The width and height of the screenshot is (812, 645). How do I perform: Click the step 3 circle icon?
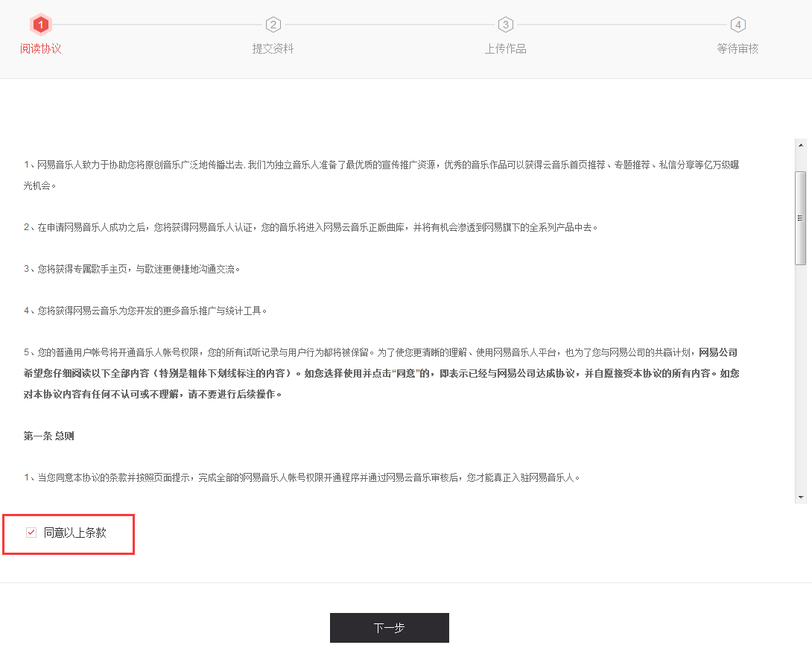pyautogui.click(x=506, y=25)
